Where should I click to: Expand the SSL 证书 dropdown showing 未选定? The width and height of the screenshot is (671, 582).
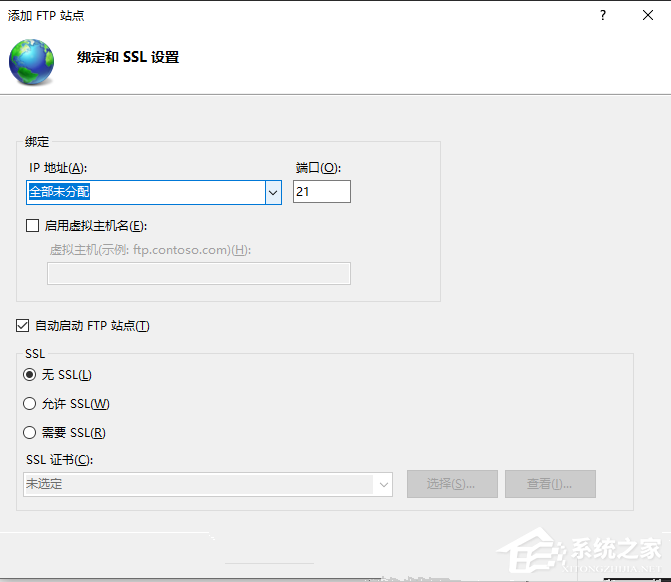(x=208, y=484)
